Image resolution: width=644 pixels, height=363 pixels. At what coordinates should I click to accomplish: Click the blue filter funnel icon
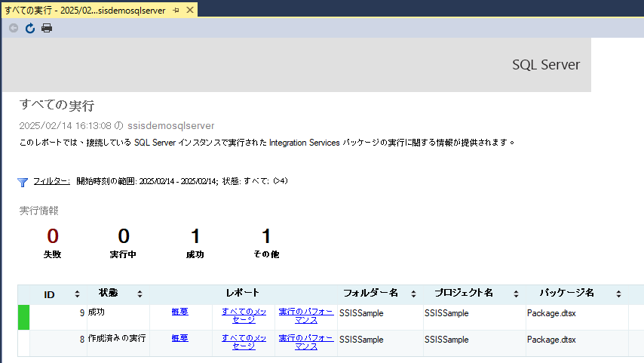coord(23,182)
